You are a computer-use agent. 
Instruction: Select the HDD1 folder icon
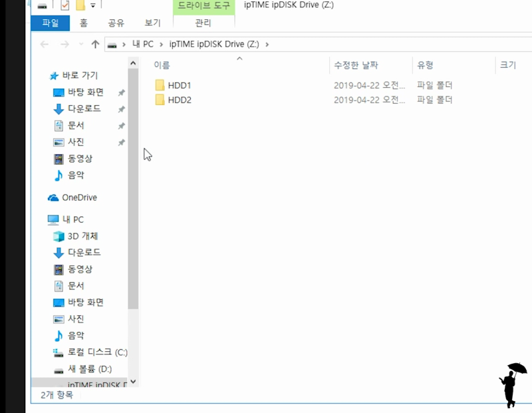pyautogui.click(x=160, y=85)
